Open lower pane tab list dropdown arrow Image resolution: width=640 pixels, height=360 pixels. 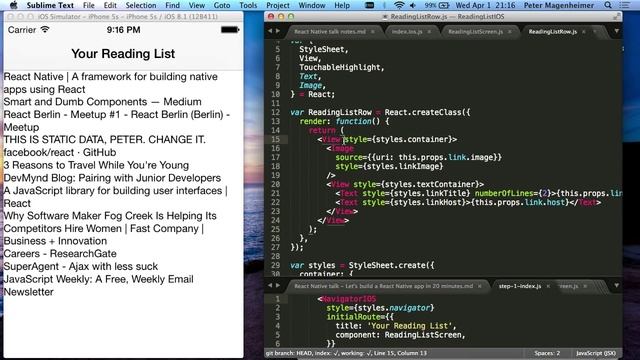(616, 285)
